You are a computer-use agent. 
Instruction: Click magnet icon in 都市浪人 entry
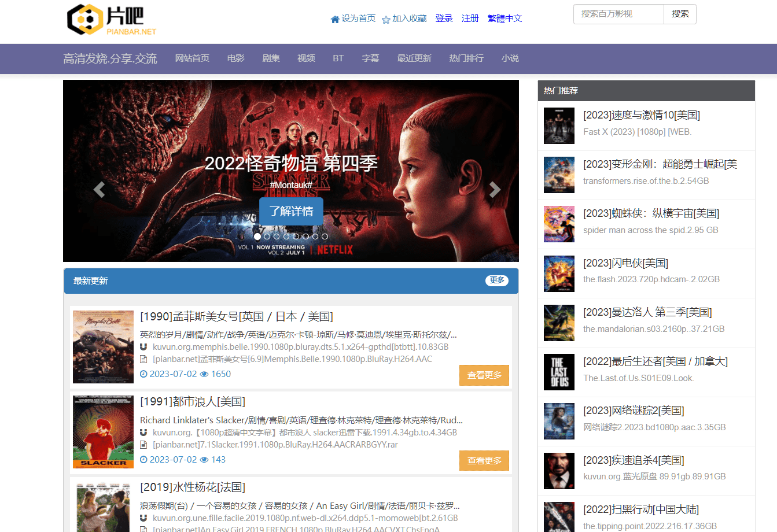(143, 433)
